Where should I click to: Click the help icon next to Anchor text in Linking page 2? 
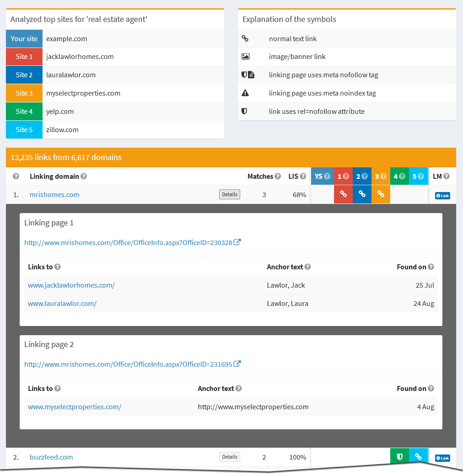coord(239,389)
